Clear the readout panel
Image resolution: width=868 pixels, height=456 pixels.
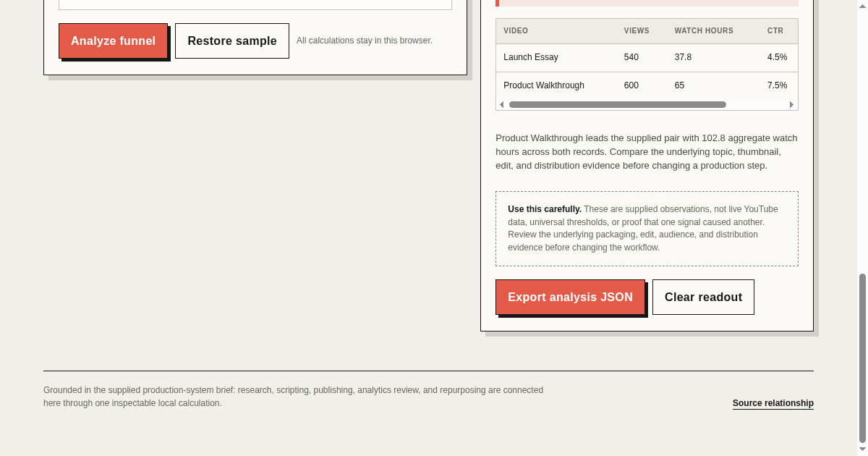click(x=703, y=297)
